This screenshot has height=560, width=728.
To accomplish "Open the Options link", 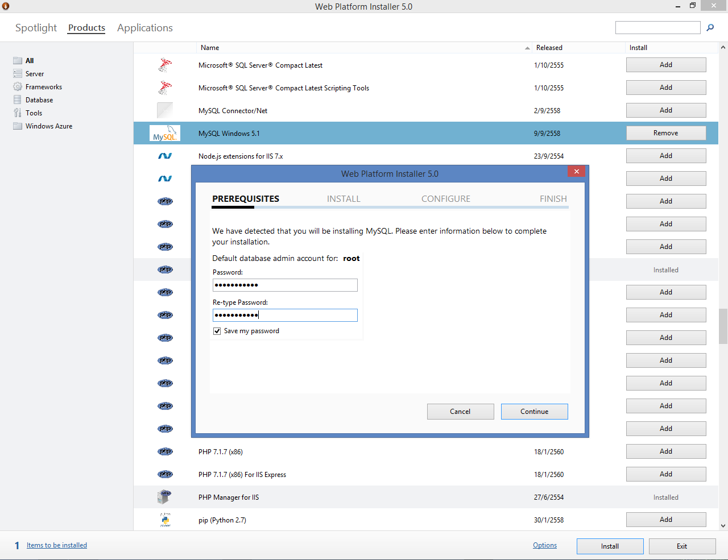I will click(545, 545).
